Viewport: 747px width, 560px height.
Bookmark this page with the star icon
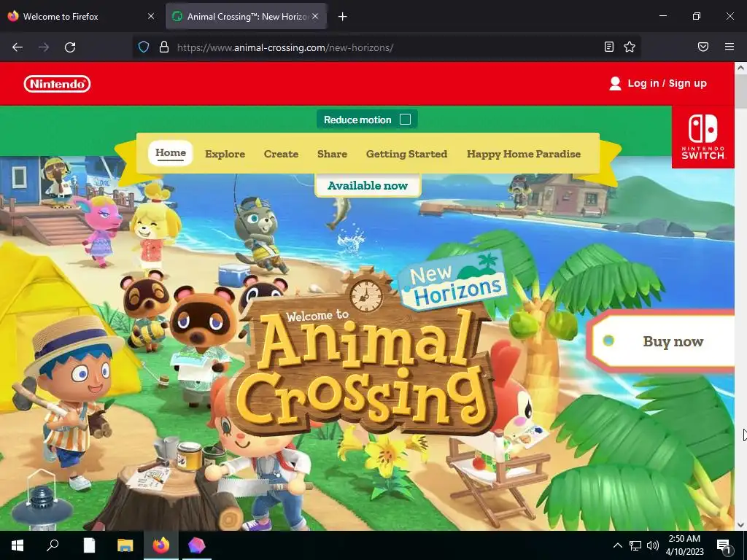(x=630, y=47)
